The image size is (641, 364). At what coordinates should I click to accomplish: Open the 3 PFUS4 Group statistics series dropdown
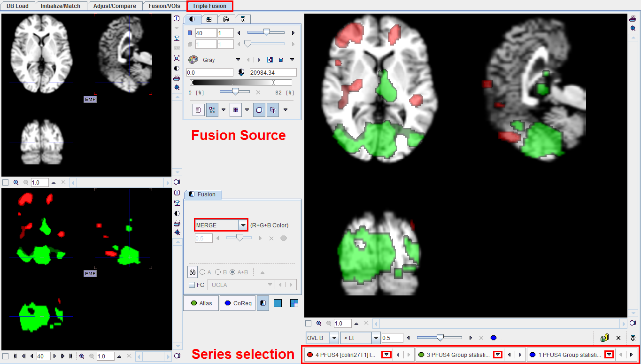click(497, 355)
